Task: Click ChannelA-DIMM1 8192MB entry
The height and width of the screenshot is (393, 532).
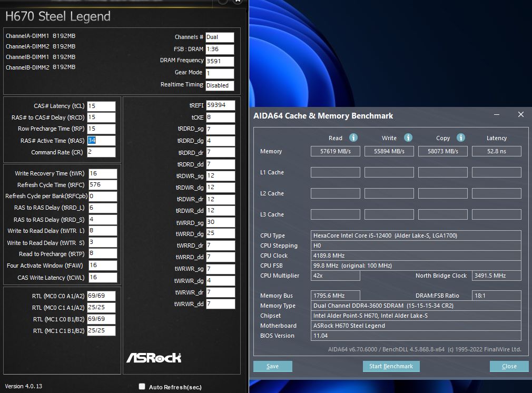Action: click(x=41, y=36)
